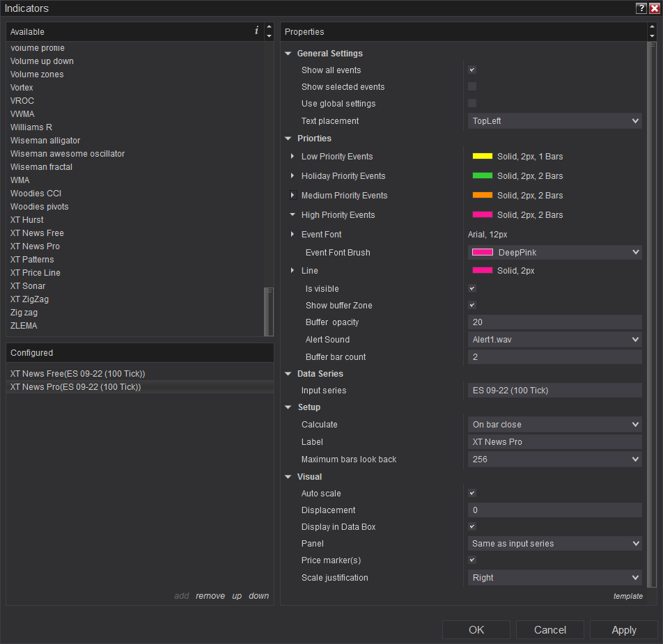Open the Event Font Brush DeepPink dropdown
This screenshot has width=663, height=644.
click(x=555, y=252)
